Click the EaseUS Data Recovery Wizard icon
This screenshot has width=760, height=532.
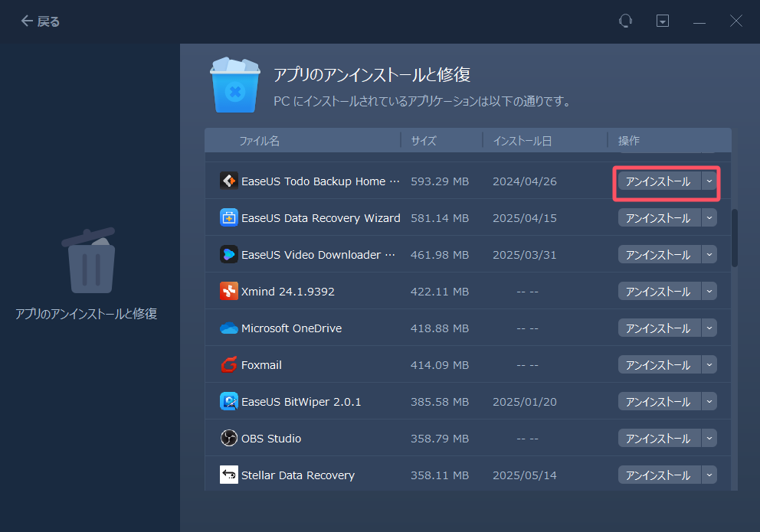[x=228, y=217]
